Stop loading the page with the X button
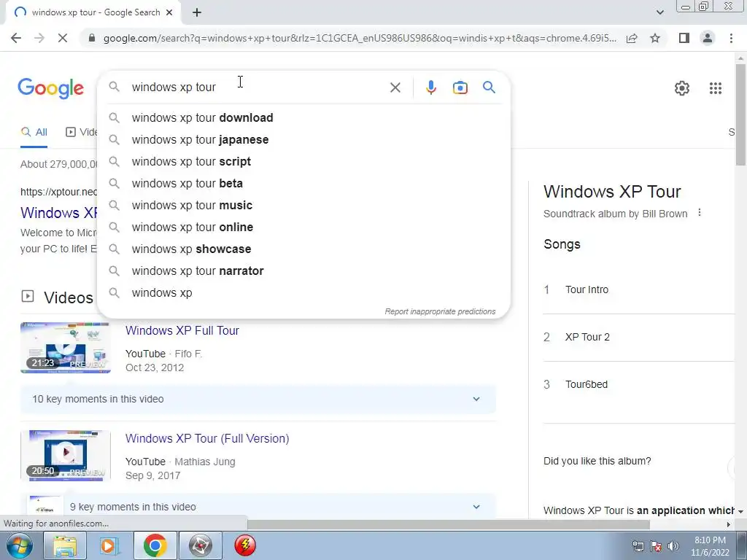 (x=63, y=38)
